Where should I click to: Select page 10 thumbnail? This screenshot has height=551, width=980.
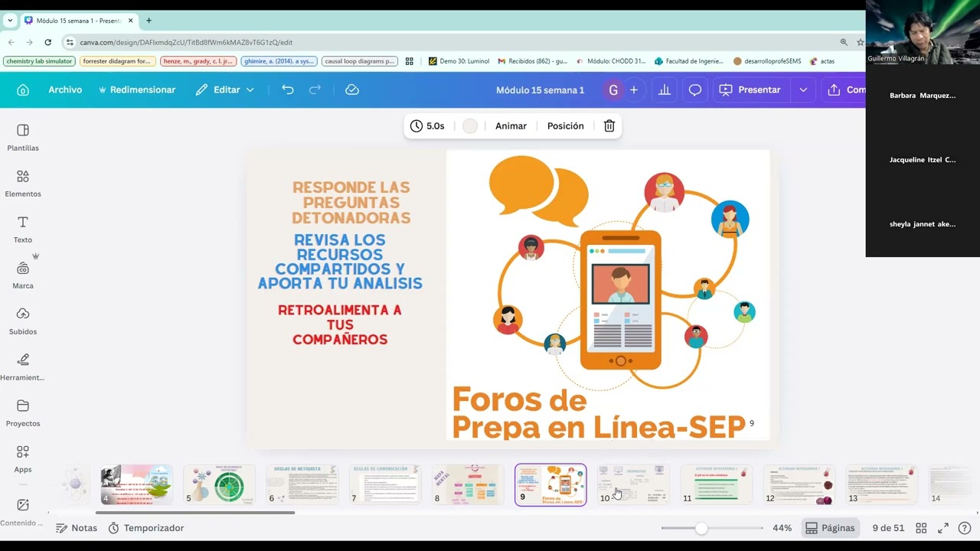click(x=633, y=484)
